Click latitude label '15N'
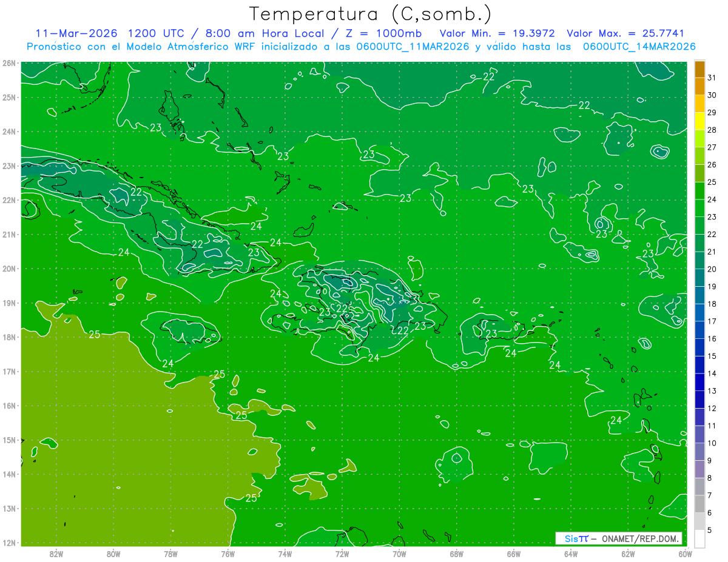 (9, 440)
